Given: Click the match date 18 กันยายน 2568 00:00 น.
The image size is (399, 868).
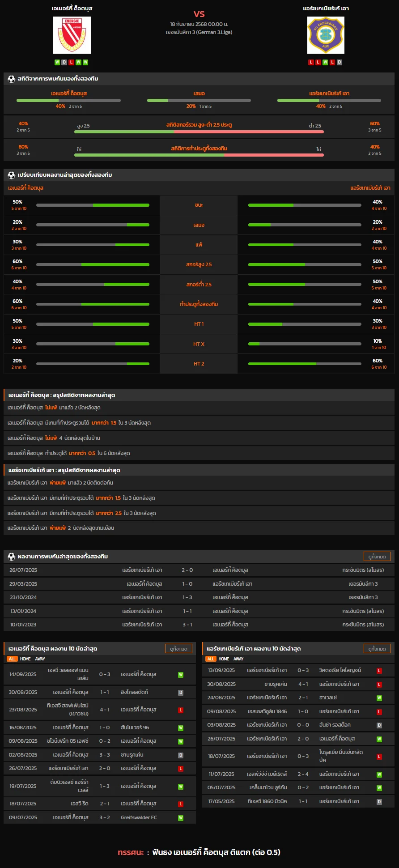Looking at the screenshot, I should click(199, 24).
